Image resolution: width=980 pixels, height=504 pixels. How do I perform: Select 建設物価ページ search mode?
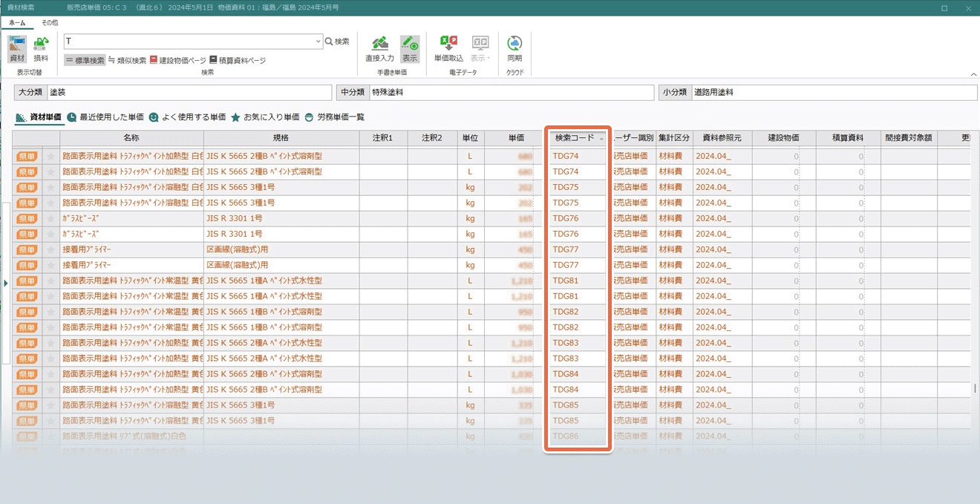pos(177,60)
